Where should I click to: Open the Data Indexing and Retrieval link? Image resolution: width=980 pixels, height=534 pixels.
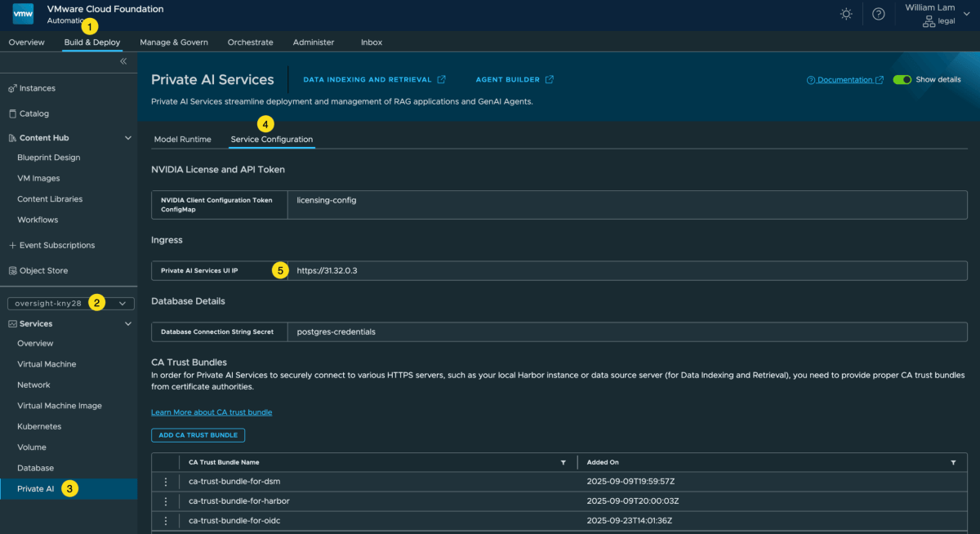(x=373, y=80)
